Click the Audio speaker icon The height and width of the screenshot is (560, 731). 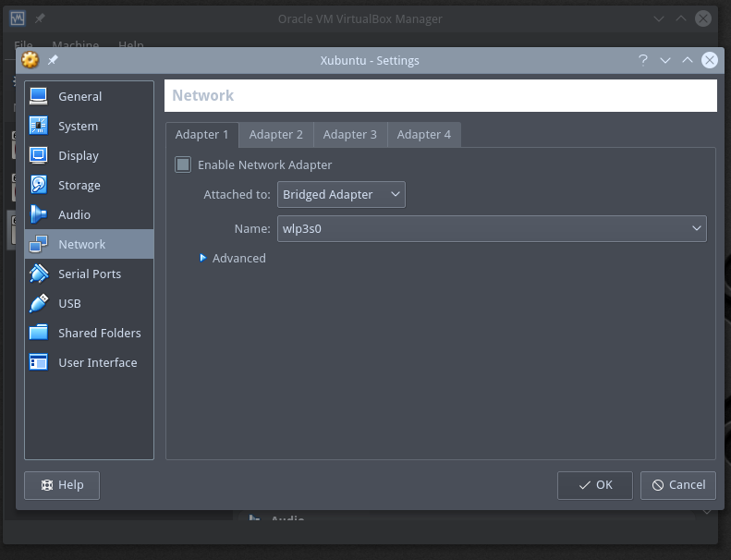pyautogui.click(x=38, y=214)
